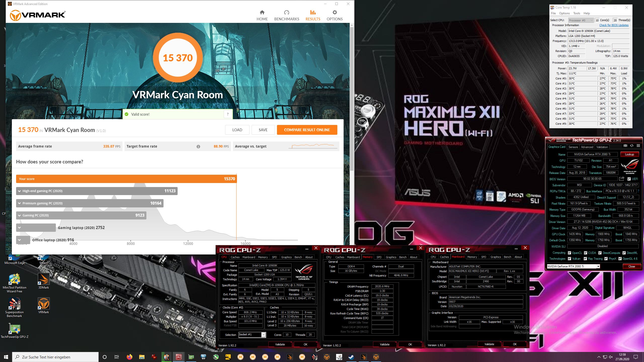Open the GPU-Z hamburger menu
644x362 pixels.
pos(638,146)
